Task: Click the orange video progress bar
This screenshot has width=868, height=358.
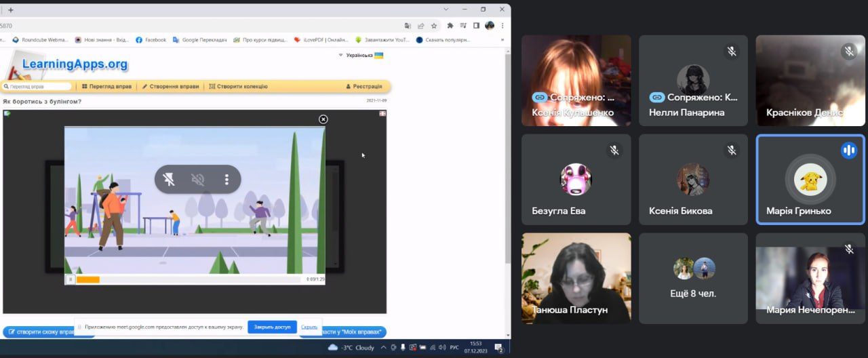Action: point(88,279)
